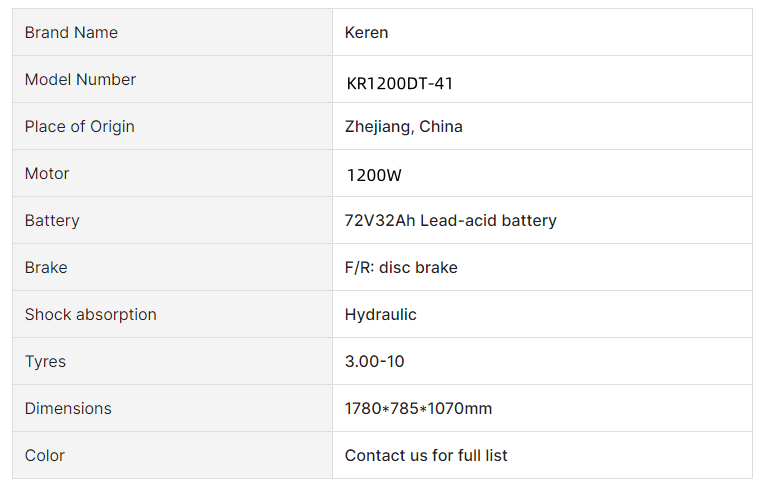Screen dimensions: 758x487
Task: Click the Tyres row label
Action: click(x=45, y=361)
